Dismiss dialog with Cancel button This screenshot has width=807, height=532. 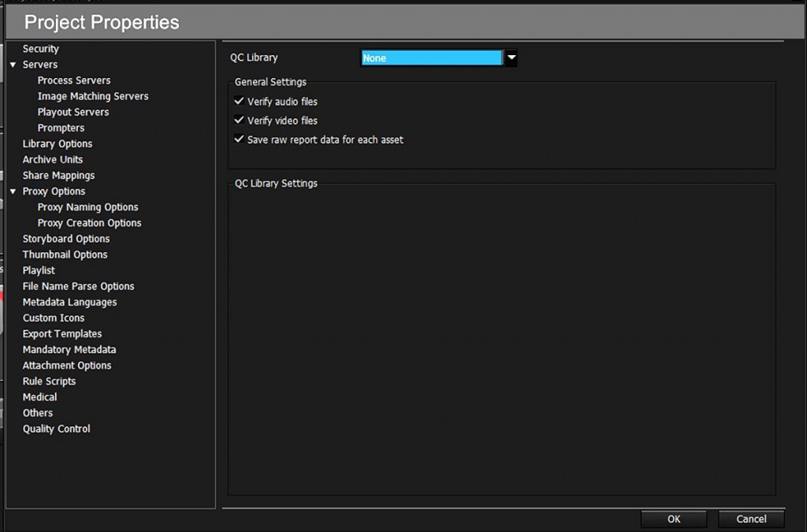pos(751,519)
